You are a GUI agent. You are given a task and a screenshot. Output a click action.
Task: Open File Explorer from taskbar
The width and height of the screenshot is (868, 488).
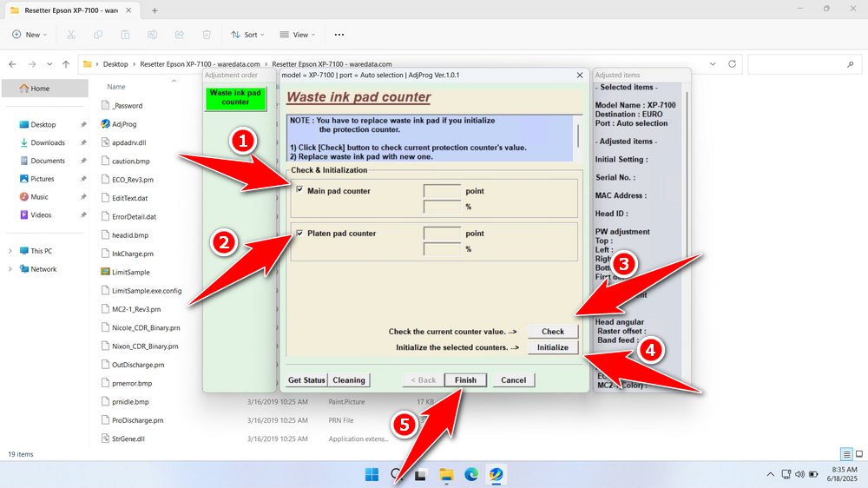(446, 475)
